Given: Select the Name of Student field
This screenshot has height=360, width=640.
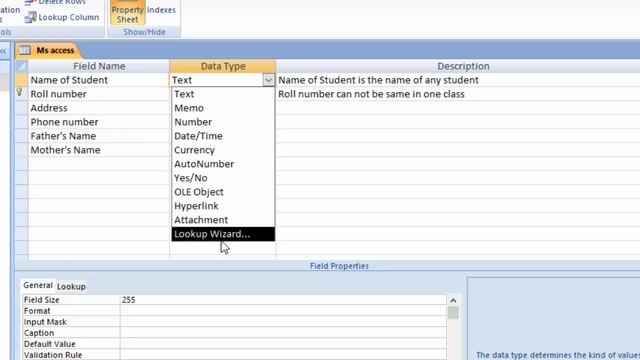Looking at the screenshot, I should coord(98,80).
